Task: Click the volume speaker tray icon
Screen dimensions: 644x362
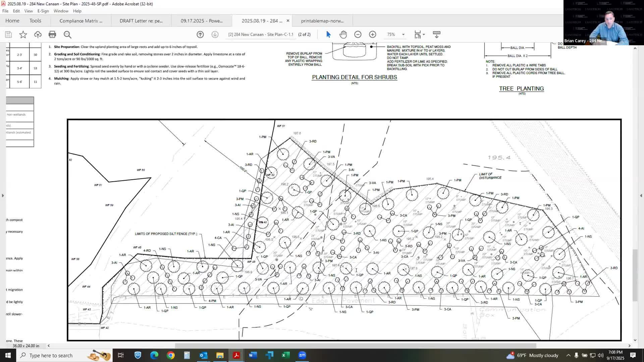Action: (601, 355)
